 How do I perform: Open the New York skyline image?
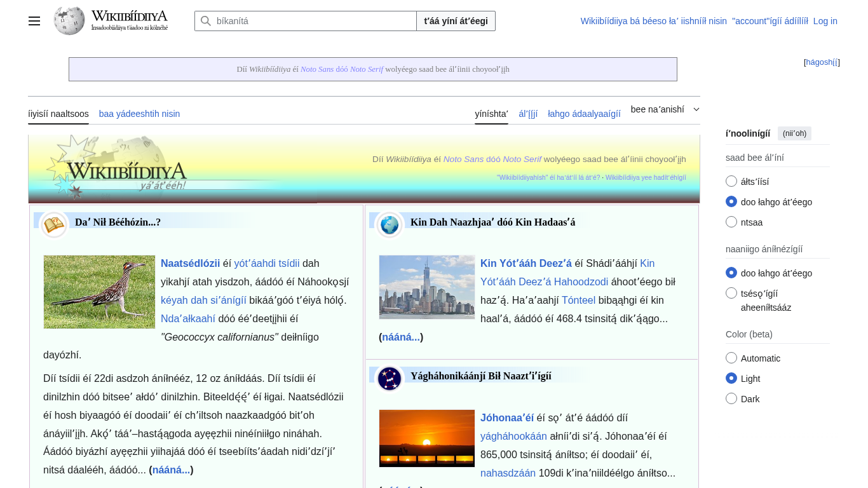tap(427, 287)
